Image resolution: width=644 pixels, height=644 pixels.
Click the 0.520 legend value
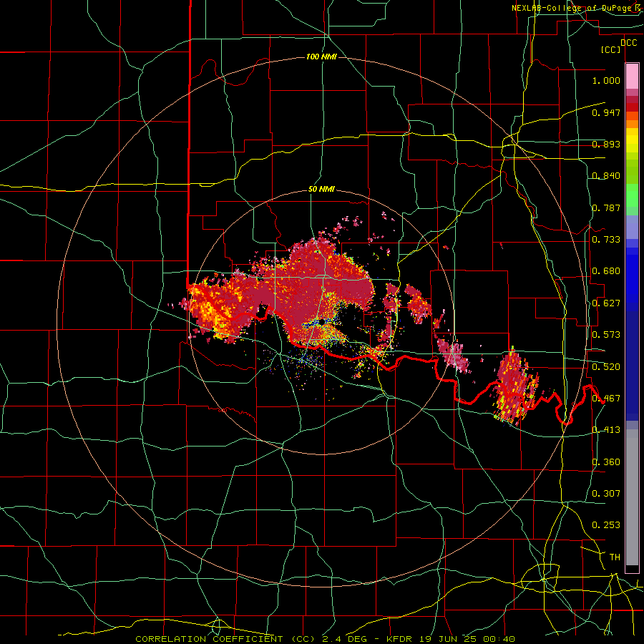(x=606, y=366)
